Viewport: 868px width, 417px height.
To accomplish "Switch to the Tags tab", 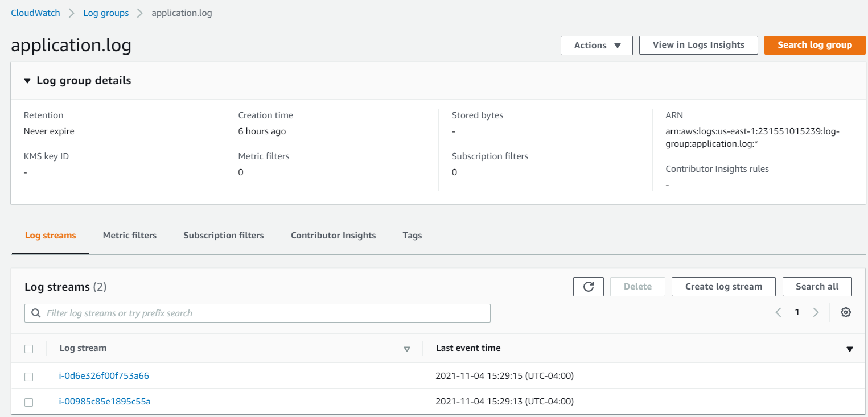I will (412, 236).
